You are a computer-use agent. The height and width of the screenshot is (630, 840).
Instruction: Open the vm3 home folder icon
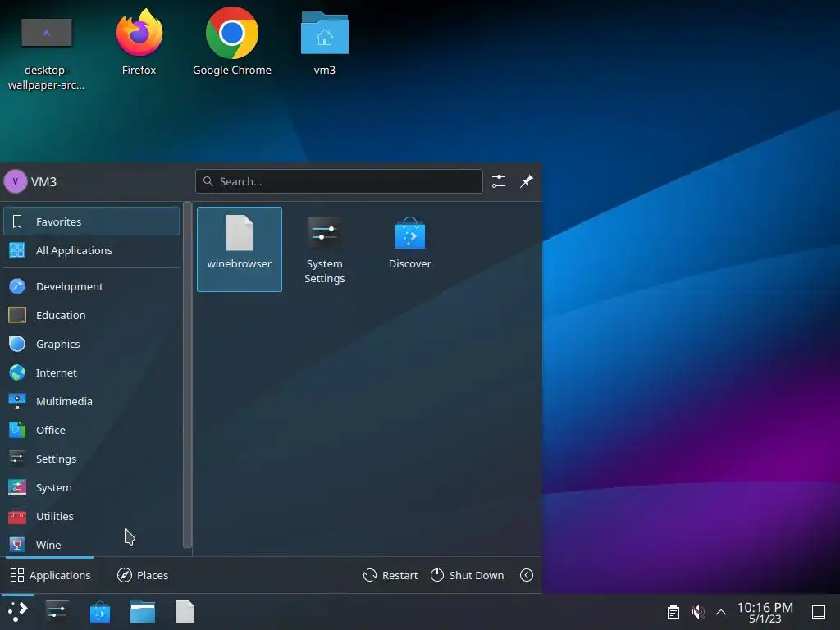325,43
